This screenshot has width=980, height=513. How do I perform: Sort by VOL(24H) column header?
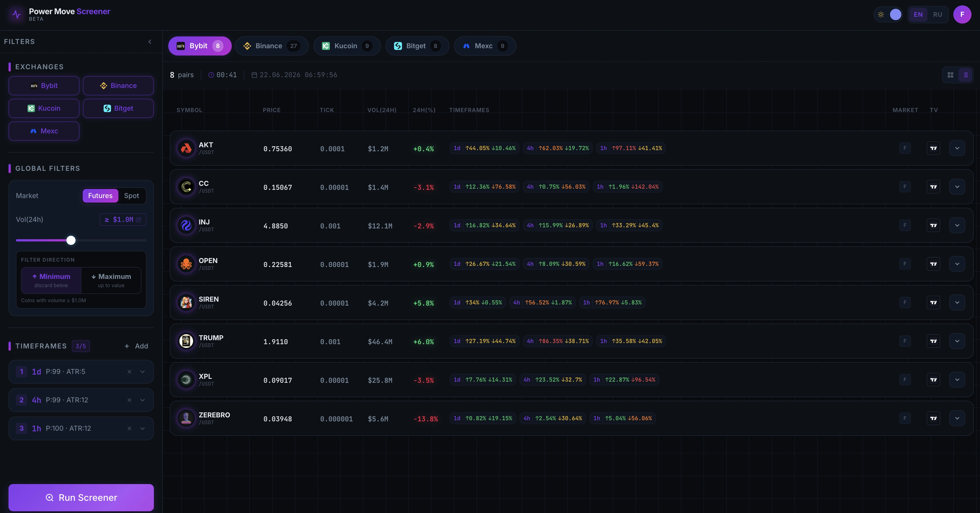pos(382,110)
